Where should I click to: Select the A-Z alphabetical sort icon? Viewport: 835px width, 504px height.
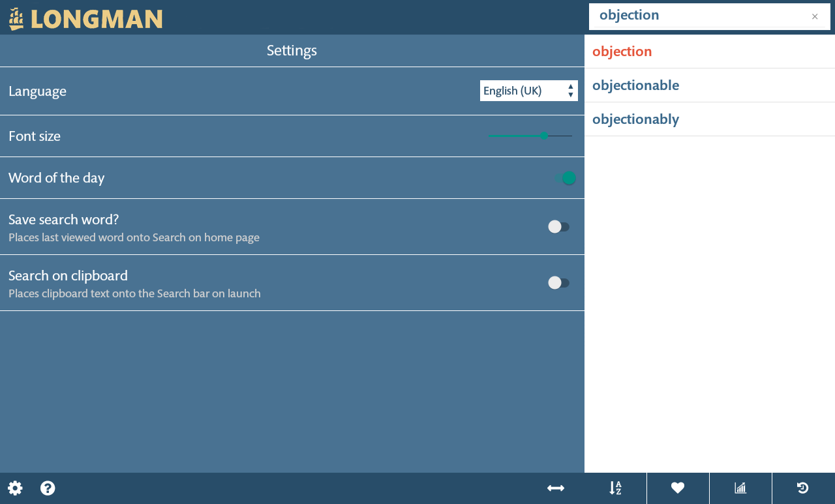(615, 488)
